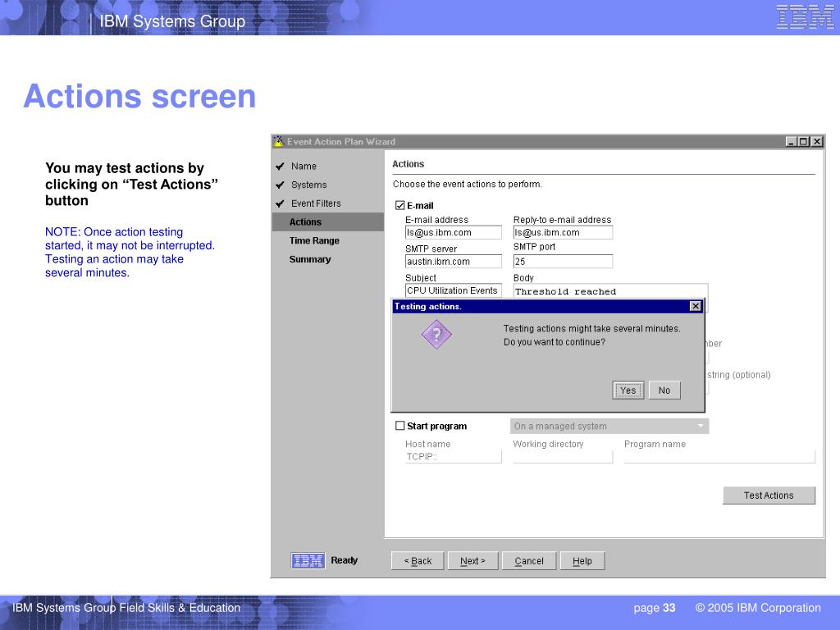Go to the Back wizard step

click(x=418, y=561)
